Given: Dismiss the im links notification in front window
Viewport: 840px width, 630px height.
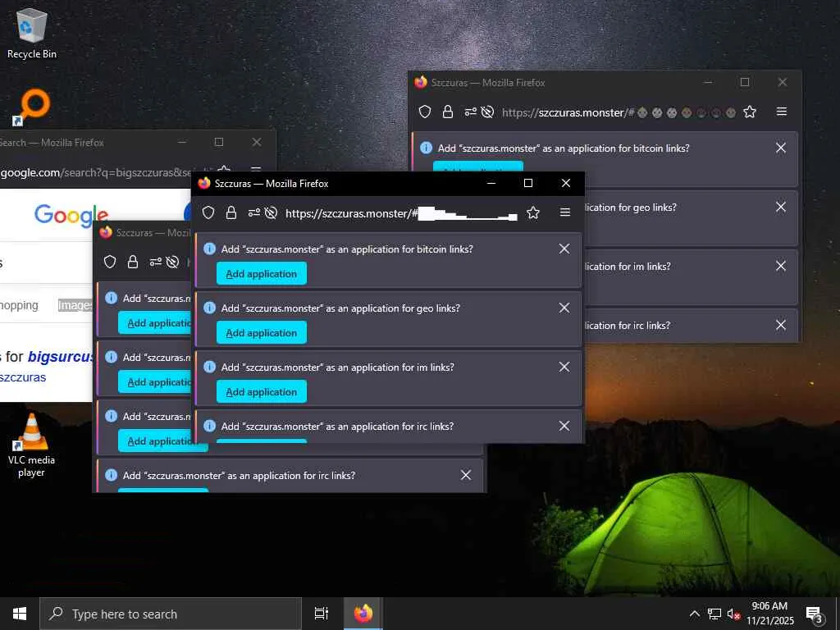Looking at the screenshot, I should click(x=564, y=367).
